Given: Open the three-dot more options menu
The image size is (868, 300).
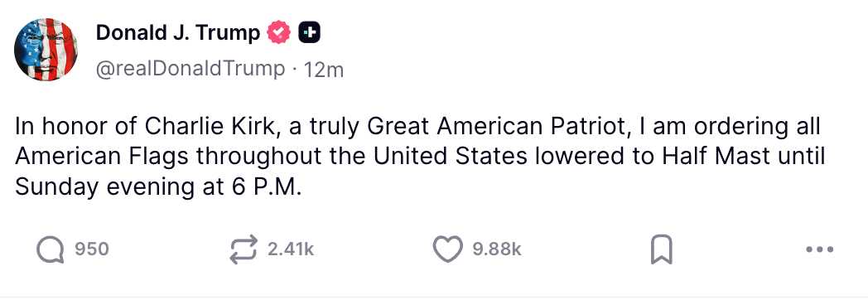Looking at the screenshot, I should (820, 249).
